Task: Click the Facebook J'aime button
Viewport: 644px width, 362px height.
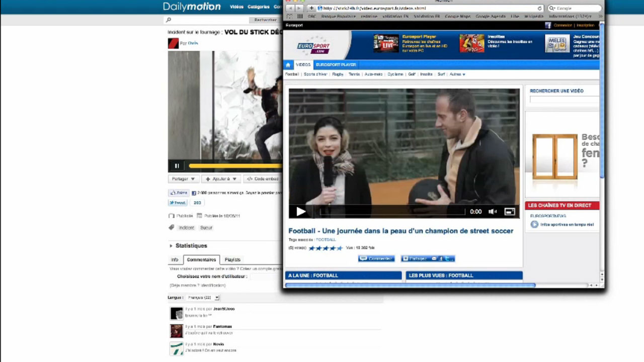Action: (179, 193)
